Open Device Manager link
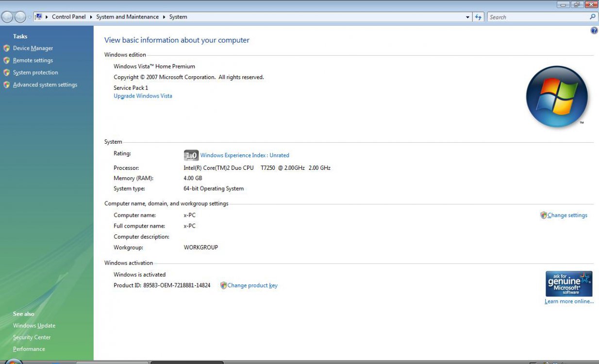Image resolution: width=599 pixels, height=364 pixels. coord(33,48)
